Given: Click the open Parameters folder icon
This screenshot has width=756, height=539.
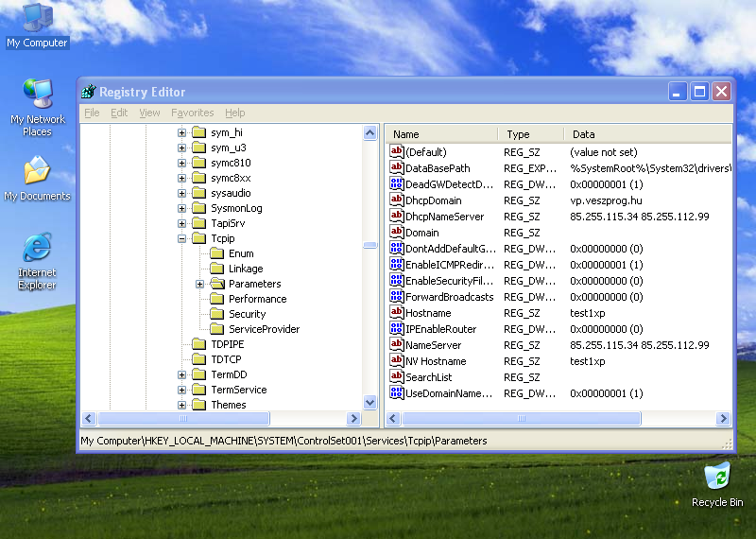Looking at the screenshot, I should pyautogui.click(x=217, y=284).
